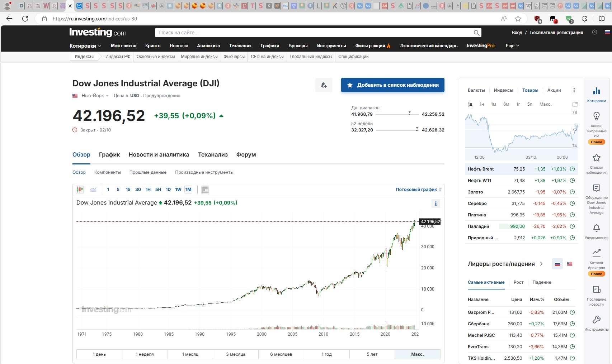Go back in browser

tap(9, 19)
